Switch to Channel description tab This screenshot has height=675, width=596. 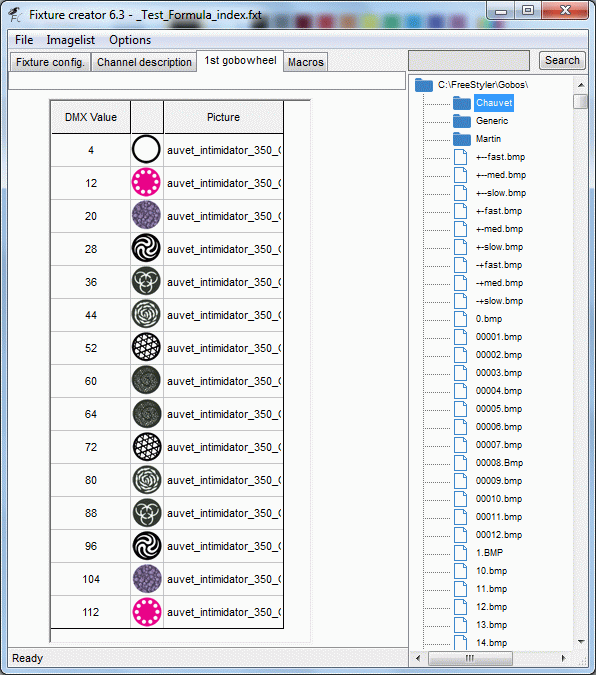point(144,62)
